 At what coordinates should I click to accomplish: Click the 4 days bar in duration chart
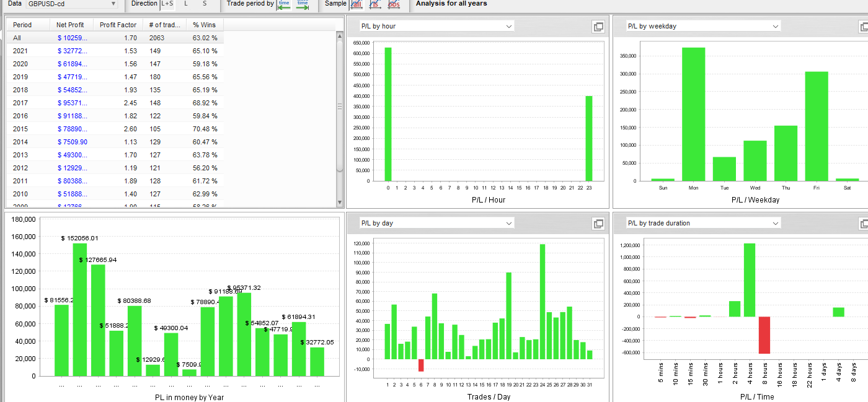838,312
